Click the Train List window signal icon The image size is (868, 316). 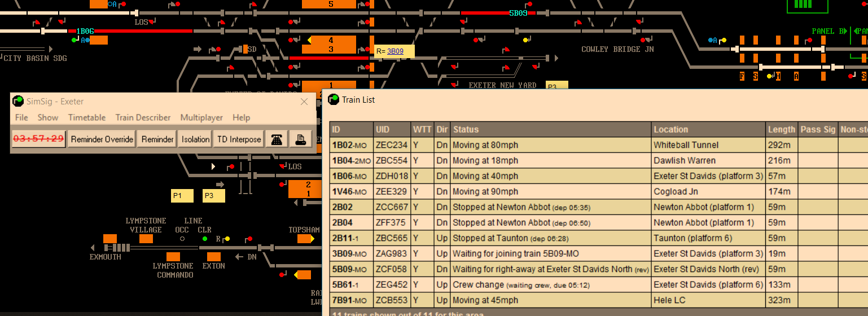pyautogui.click(x=334, y=100)
